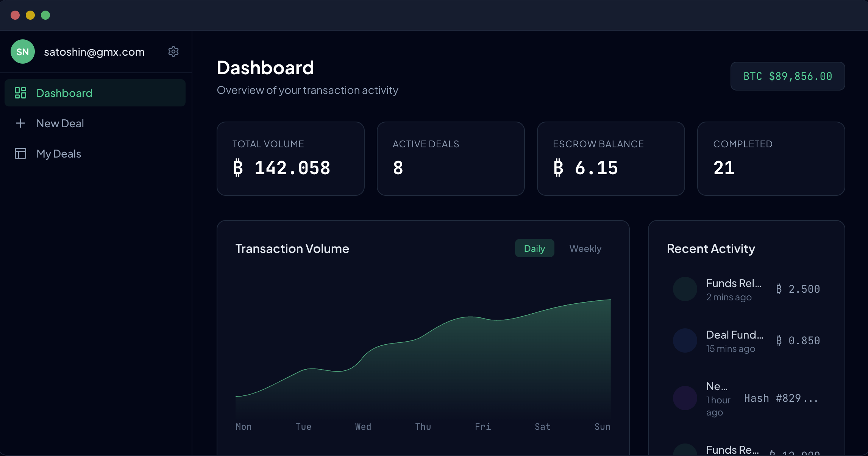The height and width of the screenshot is (456, 868).
Task: Click the satoshin@gmx.com account label
Action: click(94, 52)
